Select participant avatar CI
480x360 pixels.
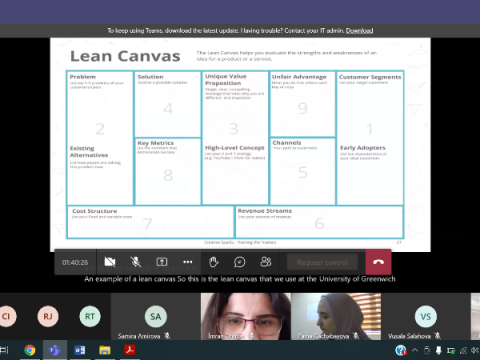point(6,316)
